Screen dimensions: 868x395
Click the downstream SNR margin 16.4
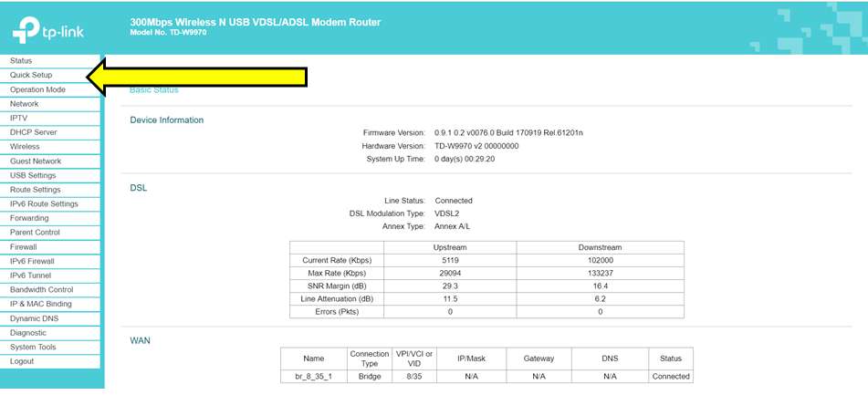click(600, 286)
